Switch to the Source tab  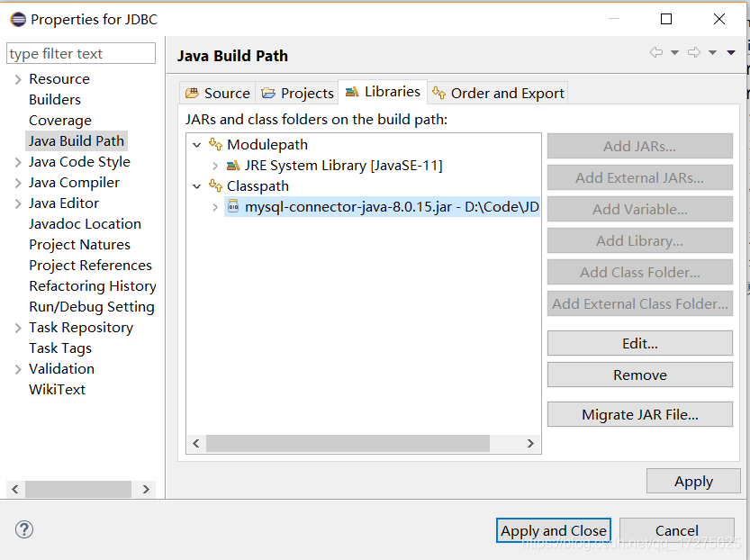pyautogui.click(x=217, y=93)
